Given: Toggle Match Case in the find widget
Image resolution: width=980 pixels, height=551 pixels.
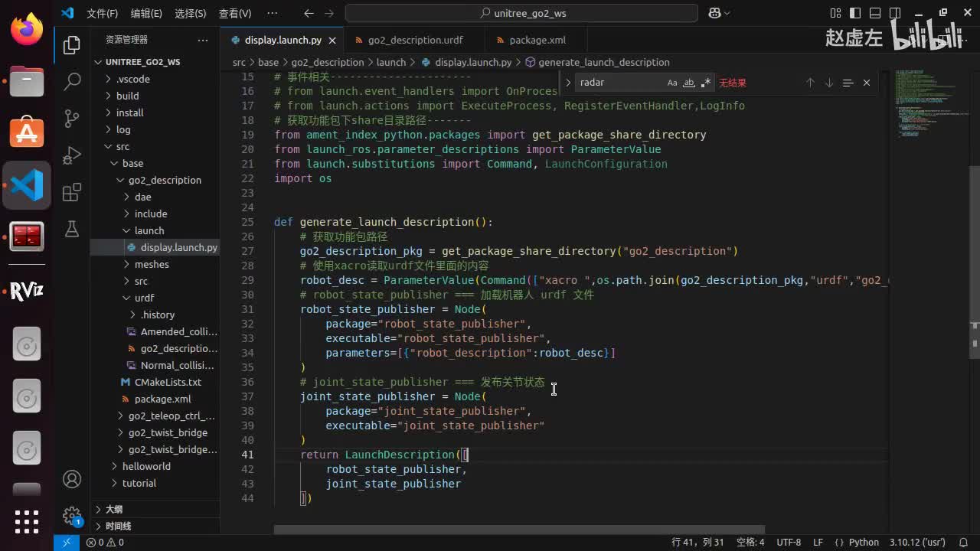Looking at the screenshot, I should coord(672,83).
